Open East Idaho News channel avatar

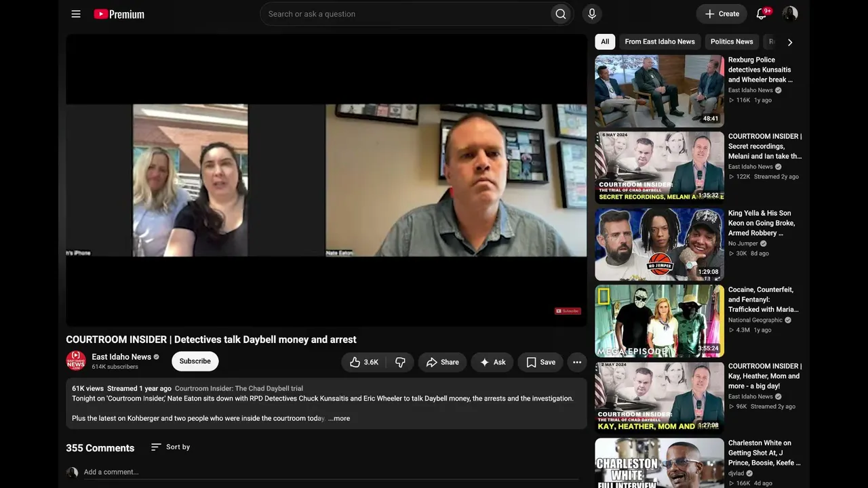click(x=76, y=361)
